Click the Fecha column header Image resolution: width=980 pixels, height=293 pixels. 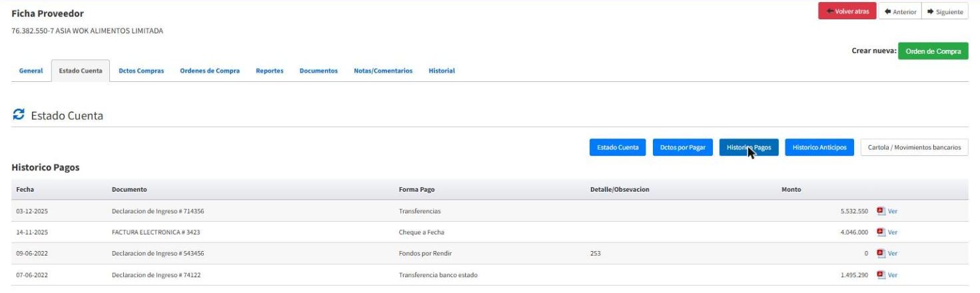(25, 190)
